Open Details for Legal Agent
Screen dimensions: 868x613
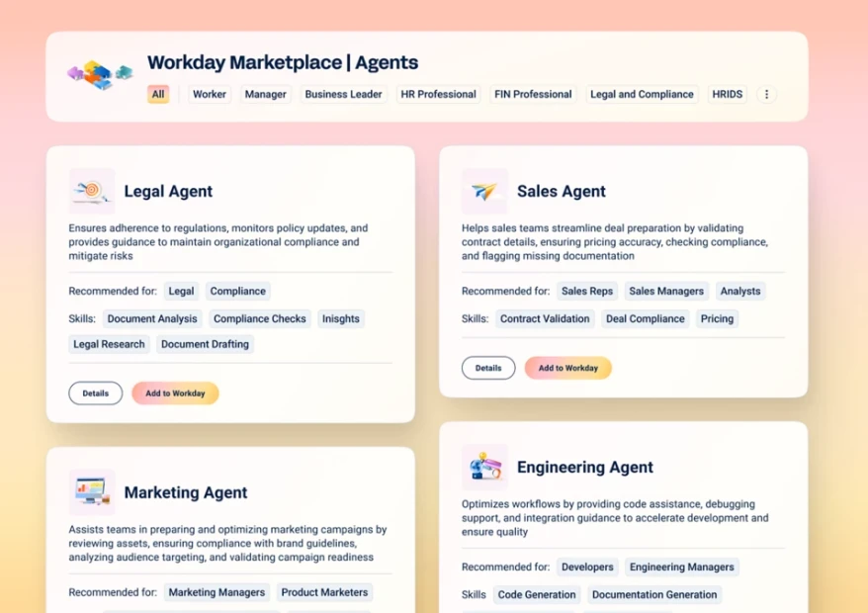coord(96,394)
